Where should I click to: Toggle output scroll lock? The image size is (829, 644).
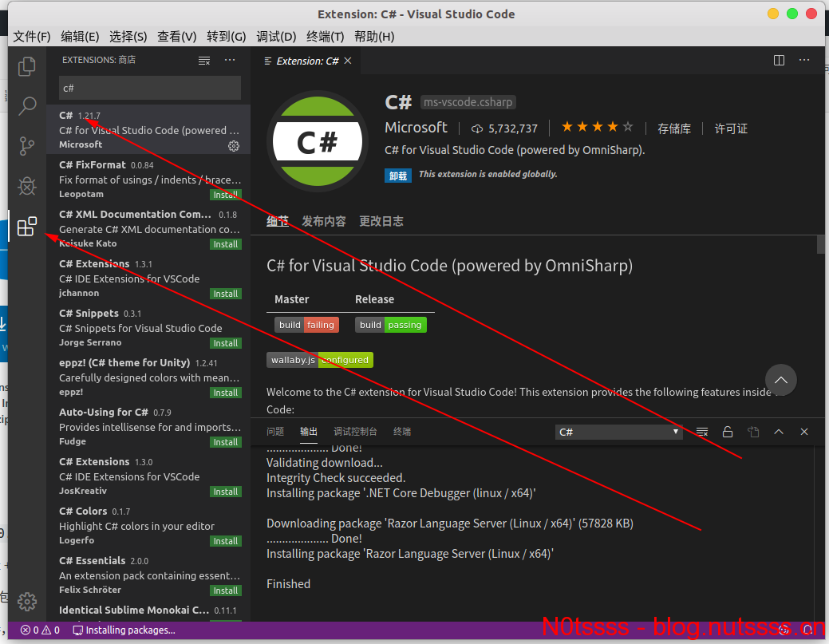point(728,432)
